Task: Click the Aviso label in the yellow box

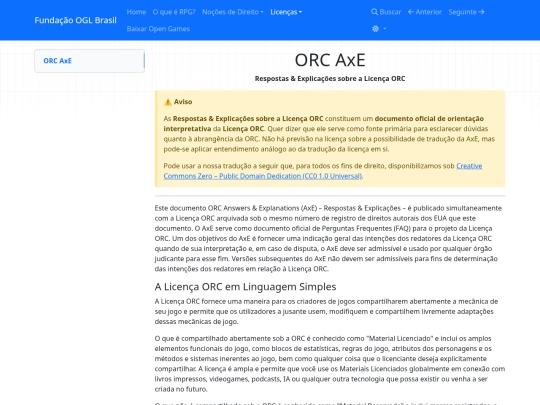Action: 183,102
